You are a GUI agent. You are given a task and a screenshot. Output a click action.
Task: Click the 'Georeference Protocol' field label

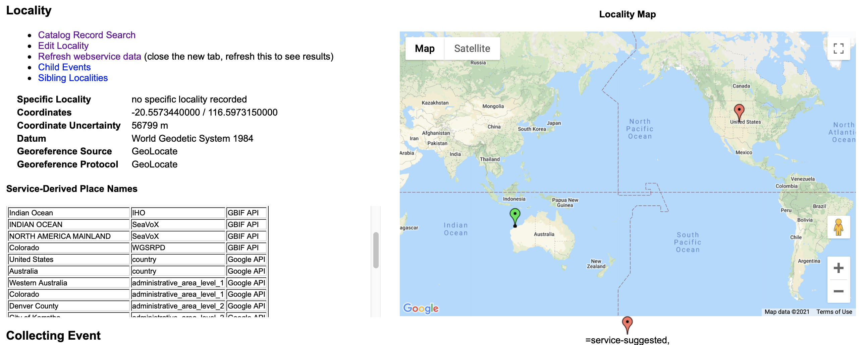point(67,164)
